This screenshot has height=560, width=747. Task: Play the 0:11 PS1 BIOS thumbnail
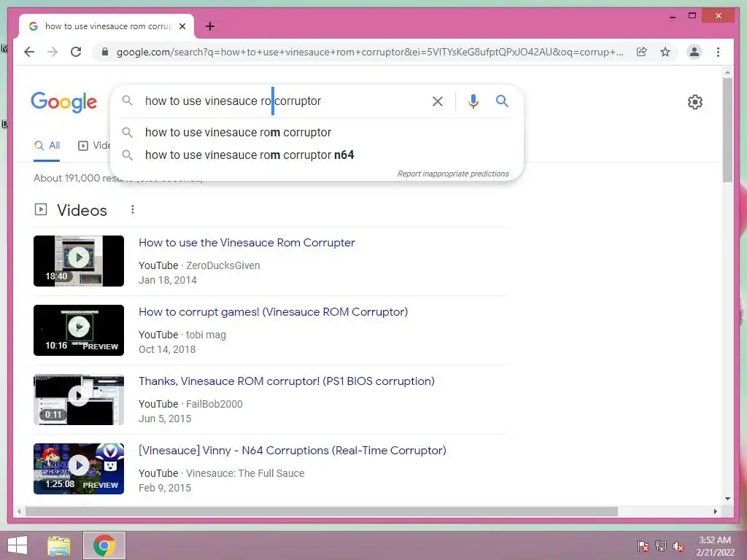tap(79, 400)
